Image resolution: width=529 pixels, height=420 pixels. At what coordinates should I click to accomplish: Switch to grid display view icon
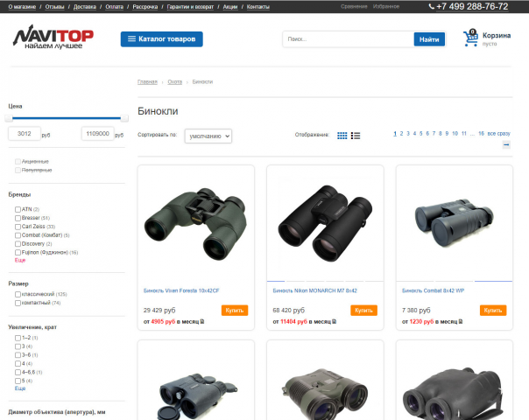342,136
